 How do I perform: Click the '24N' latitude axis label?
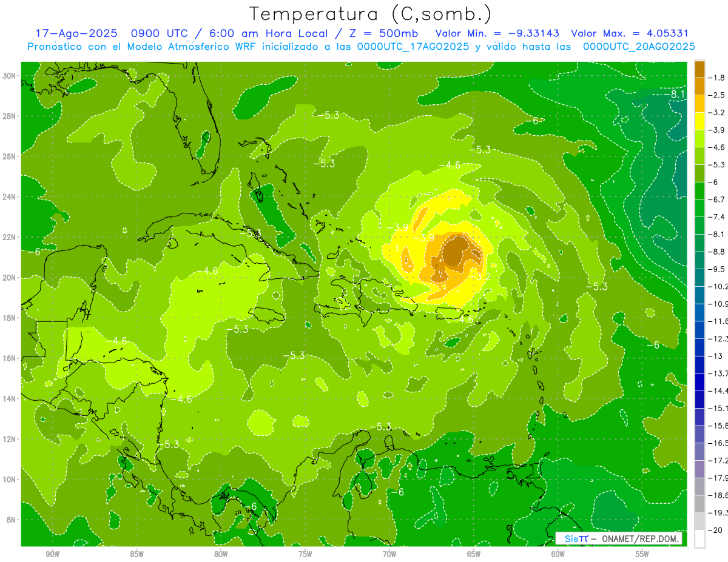(10, 197)
